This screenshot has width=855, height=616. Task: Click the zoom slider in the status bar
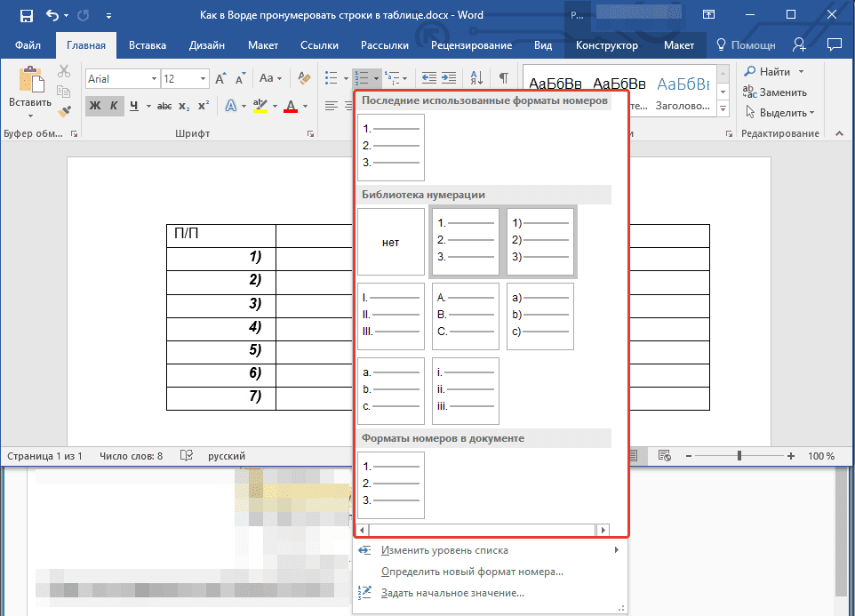coord(739,456)
